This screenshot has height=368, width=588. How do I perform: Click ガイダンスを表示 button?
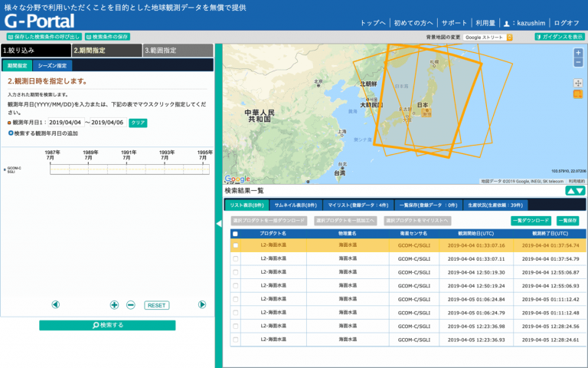[560, 37]
